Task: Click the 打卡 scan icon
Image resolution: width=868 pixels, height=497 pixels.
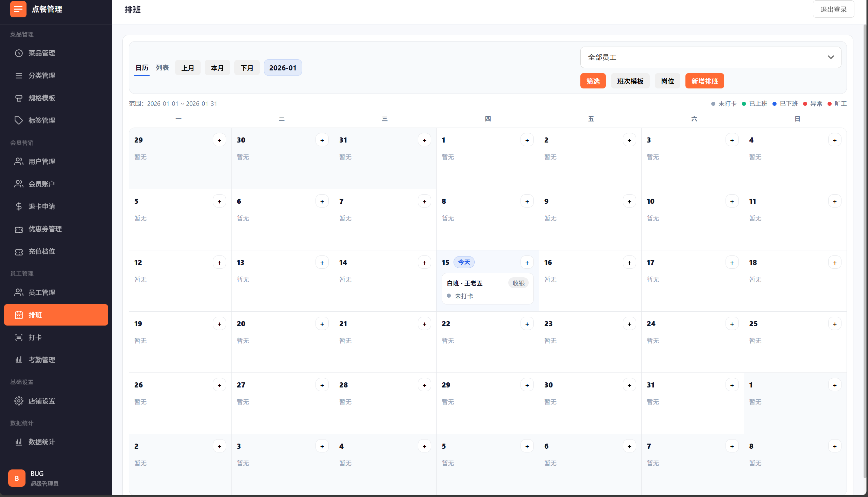Action: click(x=19, y=337)
